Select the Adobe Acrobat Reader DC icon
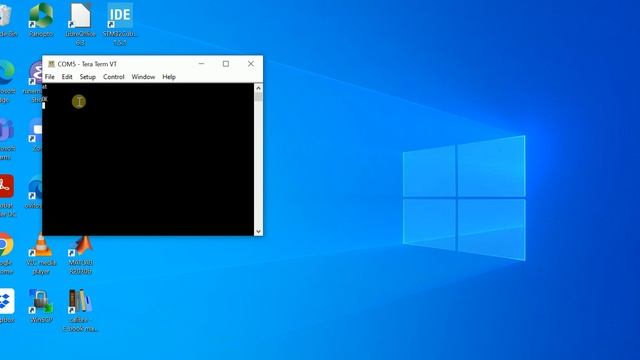Screen dimensions: 640x360 coord(7,195)
